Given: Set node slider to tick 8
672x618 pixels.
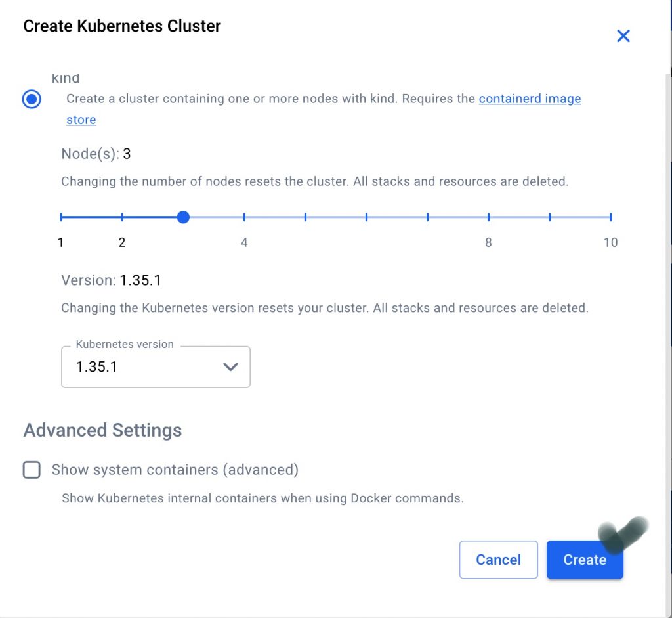Looking at the screenshot, I should [488, 217].
